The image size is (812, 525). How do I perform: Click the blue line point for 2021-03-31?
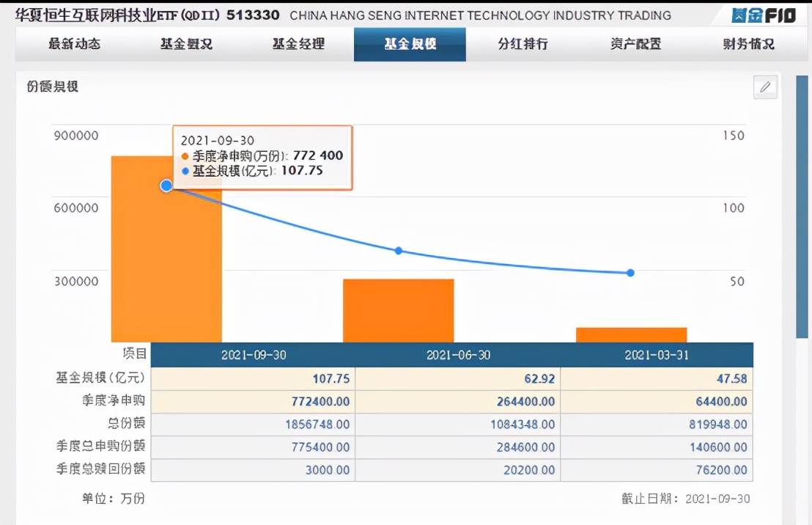pyautogui.click(x=630, y=273)
